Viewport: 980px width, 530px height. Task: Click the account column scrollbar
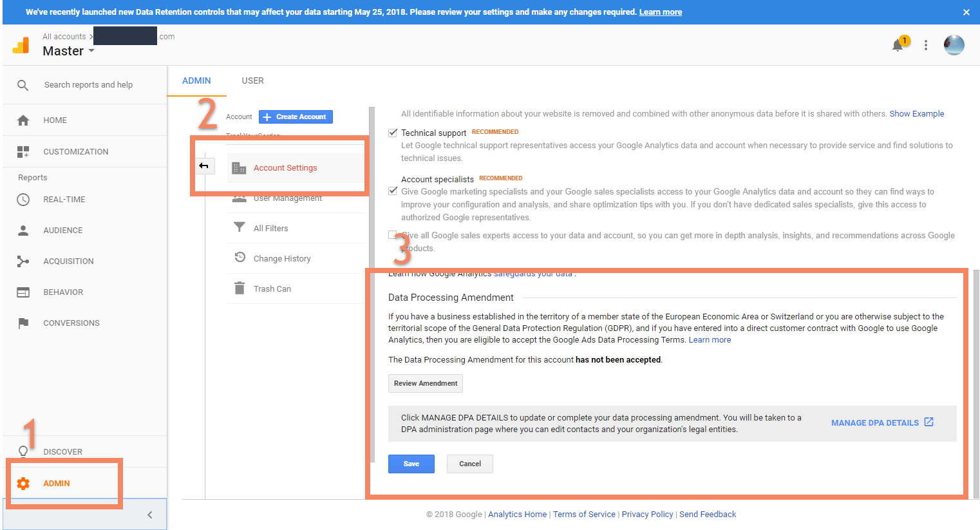372,283
